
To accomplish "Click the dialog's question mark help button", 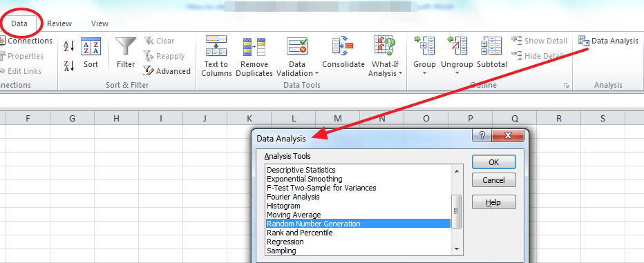I will (x=482, y=136).
